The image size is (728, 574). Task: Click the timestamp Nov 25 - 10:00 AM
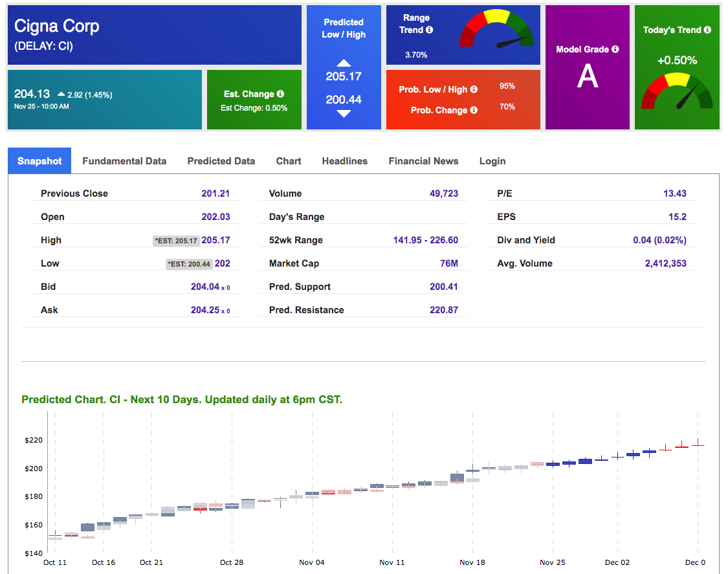tap(41, 106)
